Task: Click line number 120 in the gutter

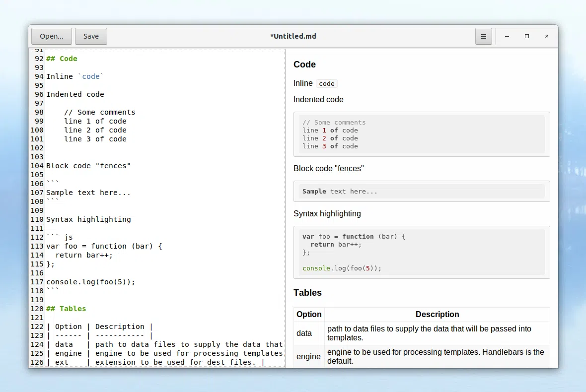Action: pos(37,309)
